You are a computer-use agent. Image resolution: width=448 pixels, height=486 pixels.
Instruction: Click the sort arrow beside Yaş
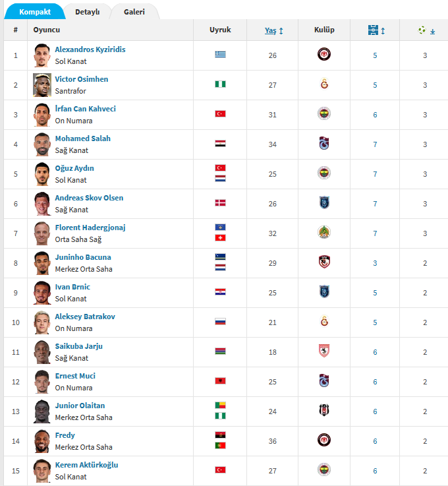(x=281, y=31)
